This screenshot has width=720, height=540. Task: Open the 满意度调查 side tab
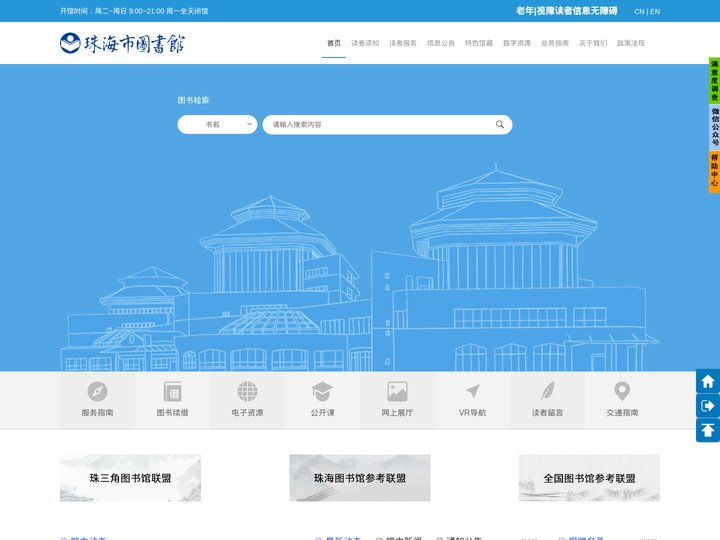pyautogui.click(x=714, y=81)
